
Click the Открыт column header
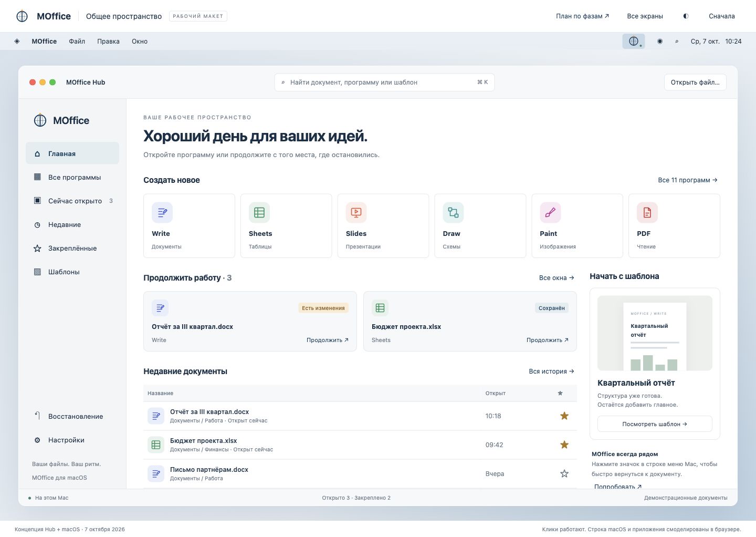(496, 393)
